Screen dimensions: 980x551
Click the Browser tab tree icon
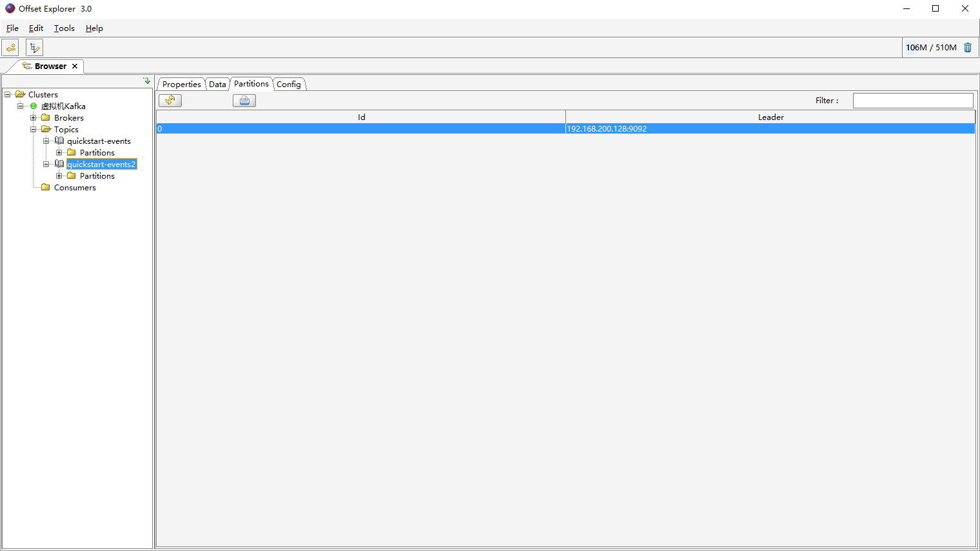pyautogui.click(x=27, y=66)
